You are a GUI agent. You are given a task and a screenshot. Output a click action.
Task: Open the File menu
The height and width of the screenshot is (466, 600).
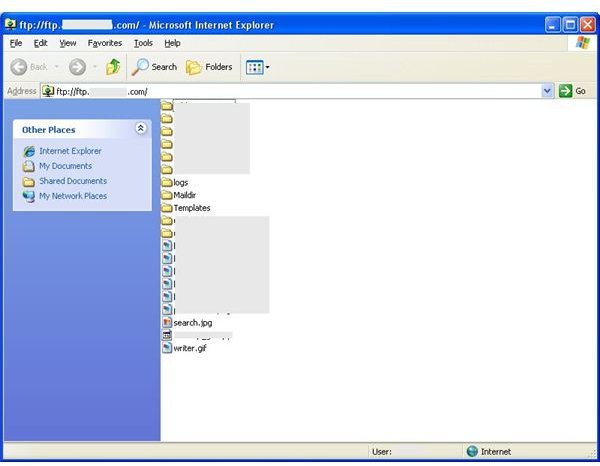coord(16,43)
